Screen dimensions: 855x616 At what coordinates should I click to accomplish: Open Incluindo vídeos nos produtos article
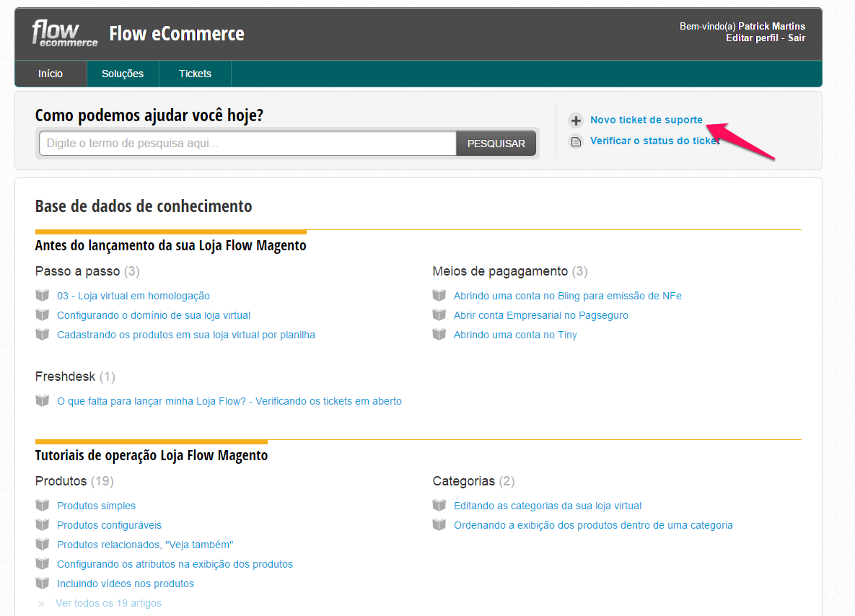click(x=126, y=584)
